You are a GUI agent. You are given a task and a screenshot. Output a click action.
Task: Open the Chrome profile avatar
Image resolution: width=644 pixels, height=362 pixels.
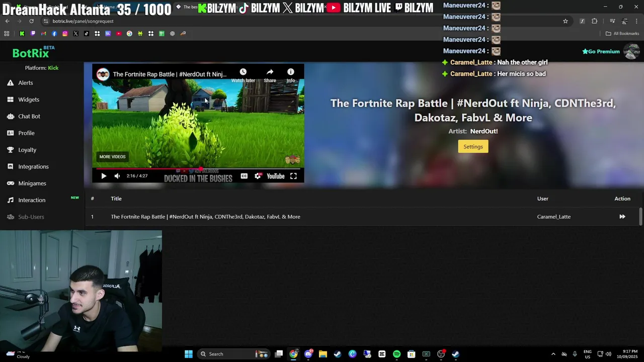624,21
